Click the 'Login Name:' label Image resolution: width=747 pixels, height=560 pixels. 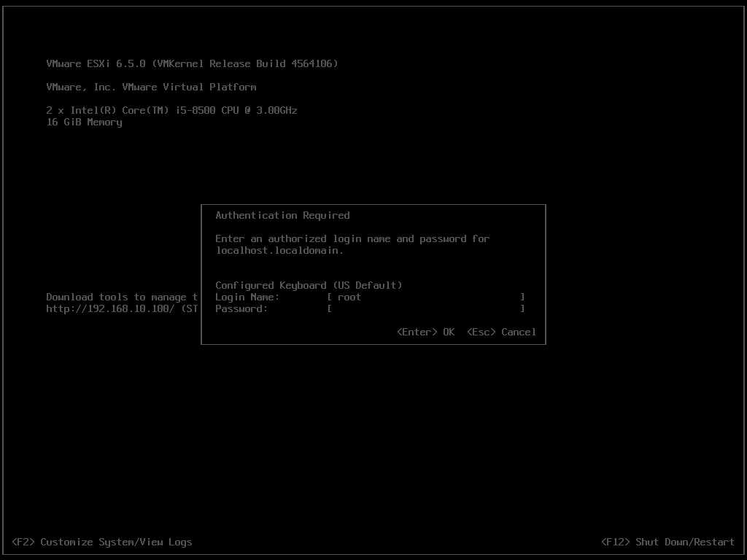[247, 297]
